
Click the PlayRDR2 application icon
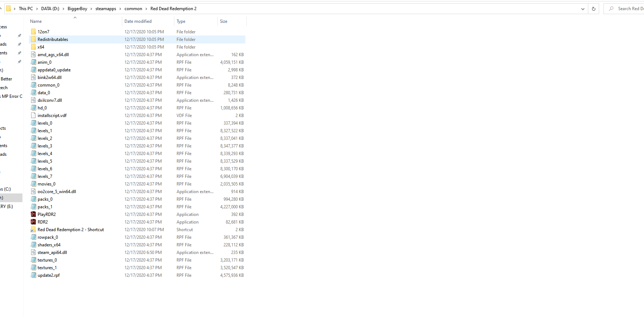(33, 214)
